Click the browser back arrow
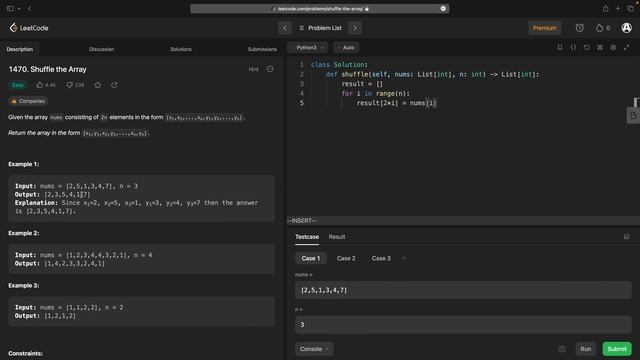The image size is (640, 360). 29,9
